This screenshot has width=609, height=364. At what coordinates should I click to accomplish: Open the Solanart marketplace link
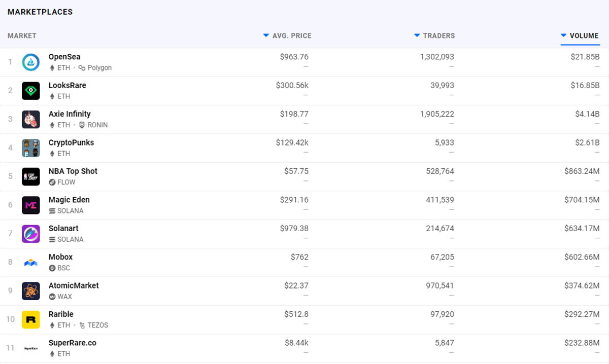[63, 228]
